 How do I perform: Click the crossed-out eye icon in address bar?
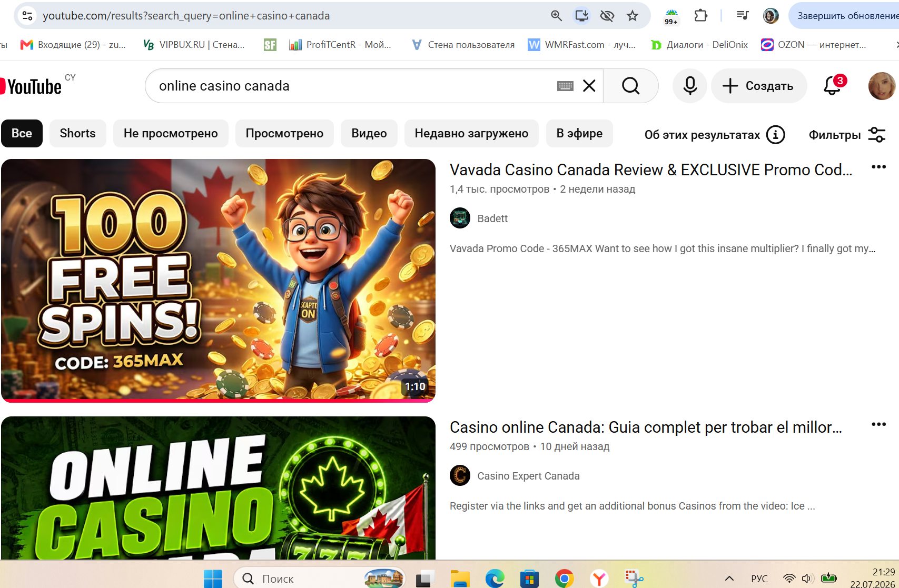pyautogui.click(x=607, y=16)
